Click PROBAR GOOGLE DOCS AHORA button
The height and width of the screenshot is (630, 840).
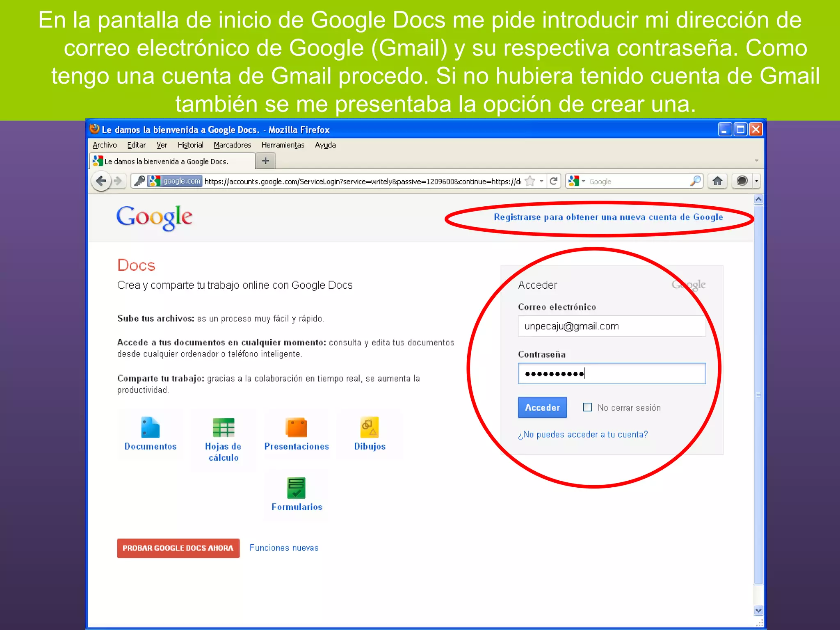click(178, 548)
